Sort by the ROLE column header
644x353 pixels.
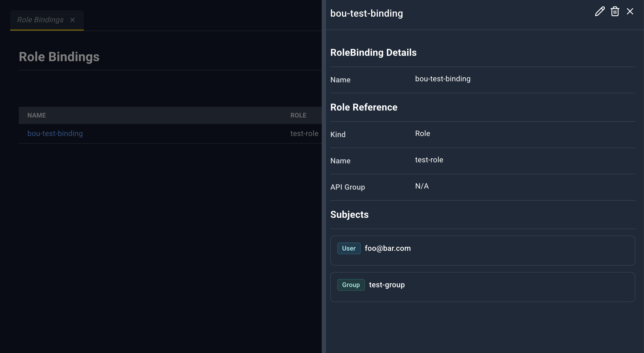point(298,115)
